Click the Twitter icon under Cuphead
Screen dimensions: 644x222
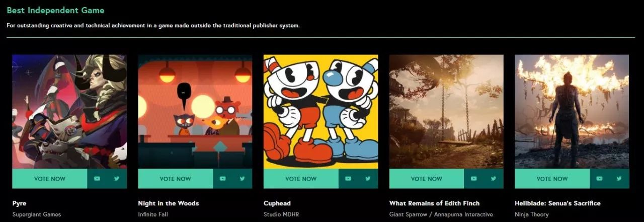(x=368, y=179)
